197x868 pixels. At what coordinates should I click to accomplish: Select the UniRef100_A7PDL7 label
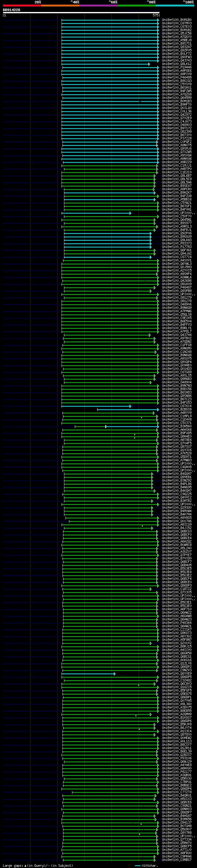pos(177,332)
